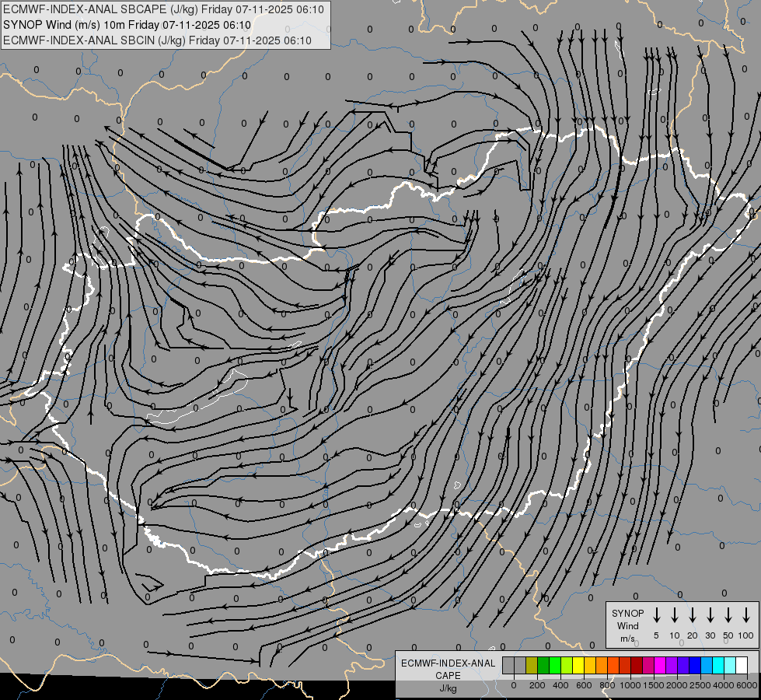Click the ECMWF-INDEX-ANAL label in CAPE legend

(x=448, y=663)
